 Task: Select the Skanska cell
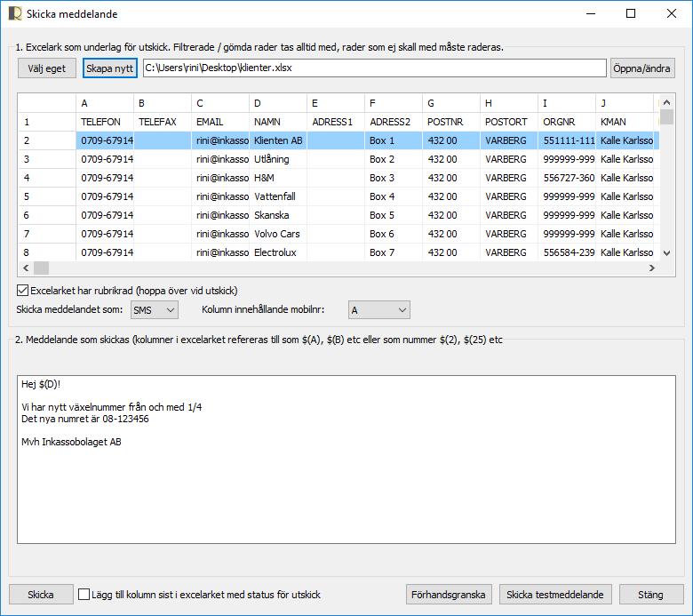coord(278,215)
